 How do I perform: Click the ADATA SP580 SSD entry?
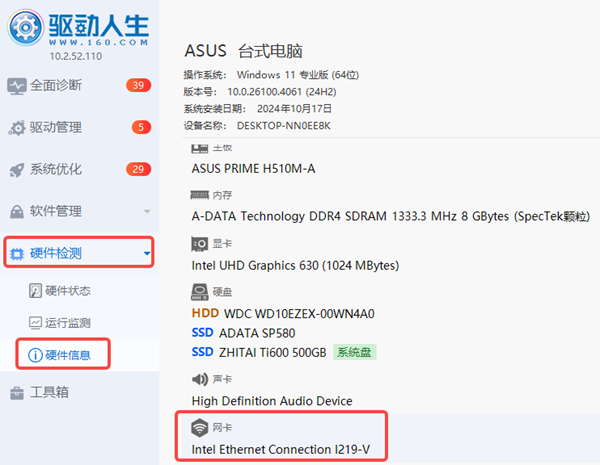click(x=257, y=333)
